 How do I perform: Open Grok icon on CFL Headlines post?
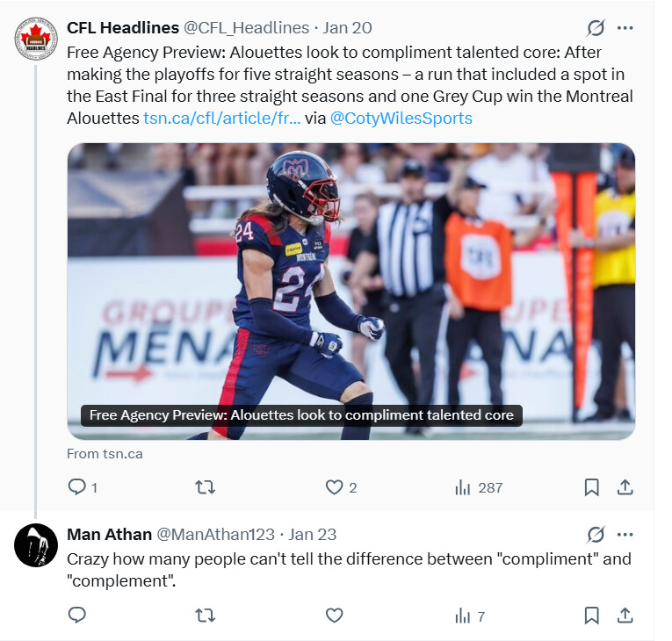click(x=596, y=28)
